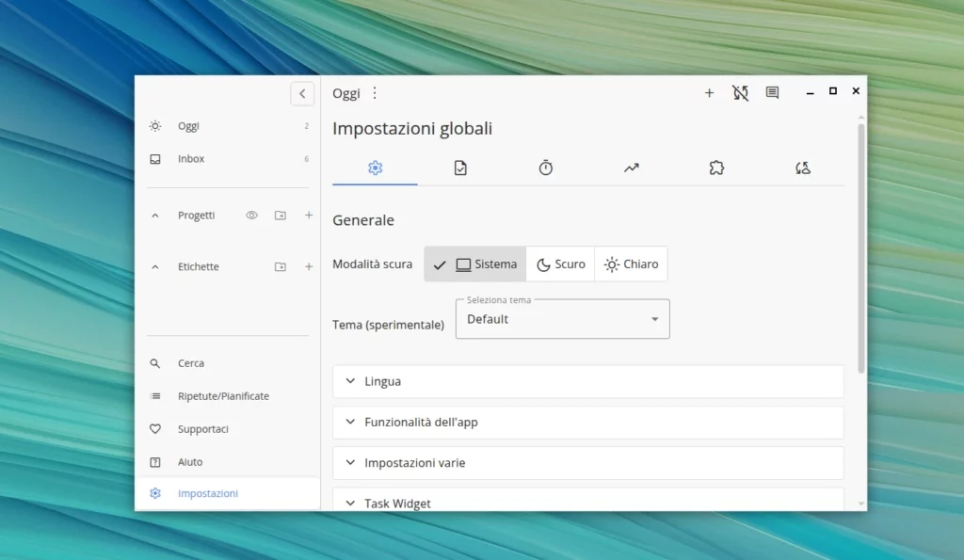Open the Oggi view via sun icon
The height and width of the screenshot is (560, 964).
[x=155, y=125]
